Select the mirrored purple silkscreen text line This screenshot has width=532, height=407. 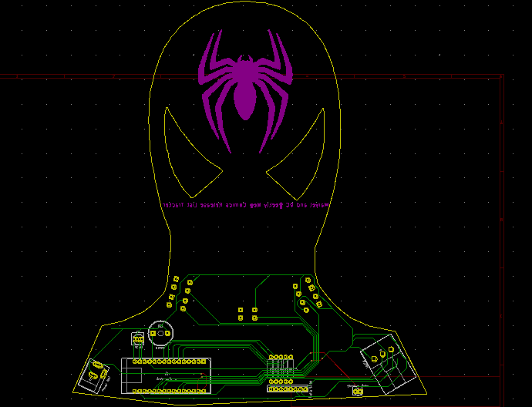coord(245,205)
